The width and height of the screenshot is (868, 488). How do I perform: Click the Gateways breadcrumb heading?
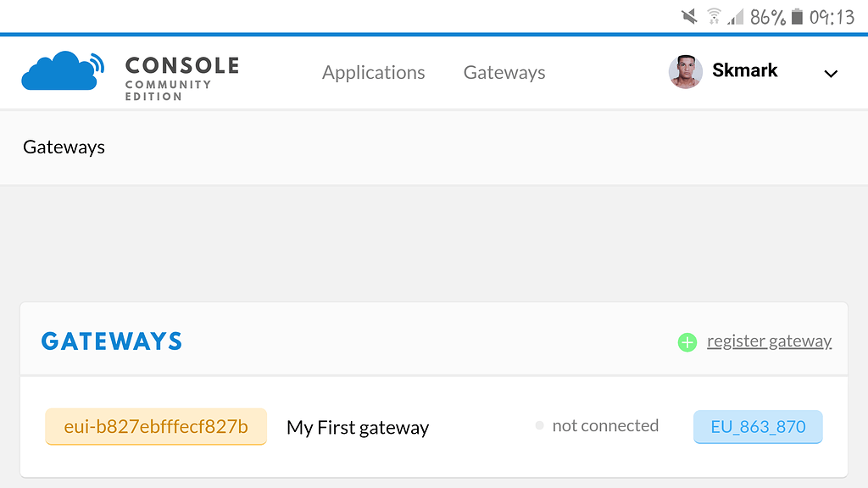64,147
